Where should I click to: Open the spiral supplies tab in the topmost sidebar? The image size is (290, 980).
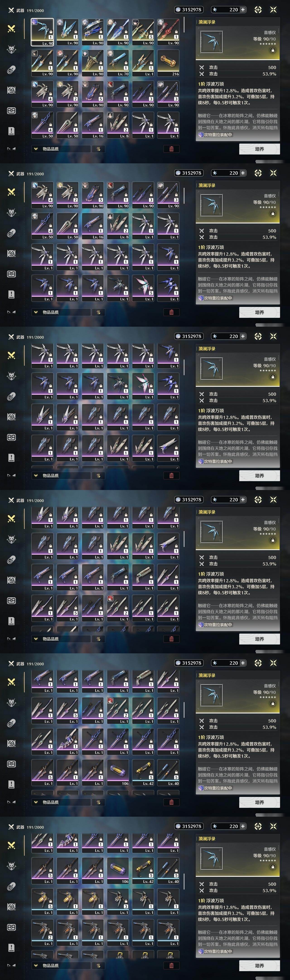coord(11,90)
